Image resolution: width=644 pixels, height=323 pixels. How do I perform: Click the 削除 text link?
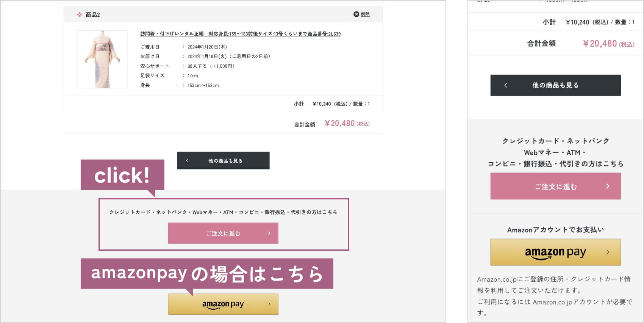365,14
